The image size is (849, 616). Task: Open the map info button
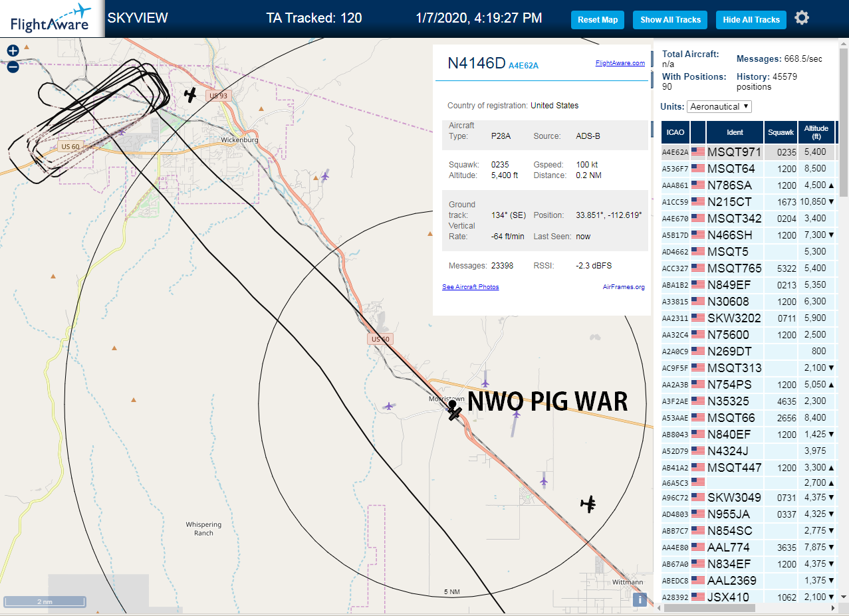click(x=640, y=600)
